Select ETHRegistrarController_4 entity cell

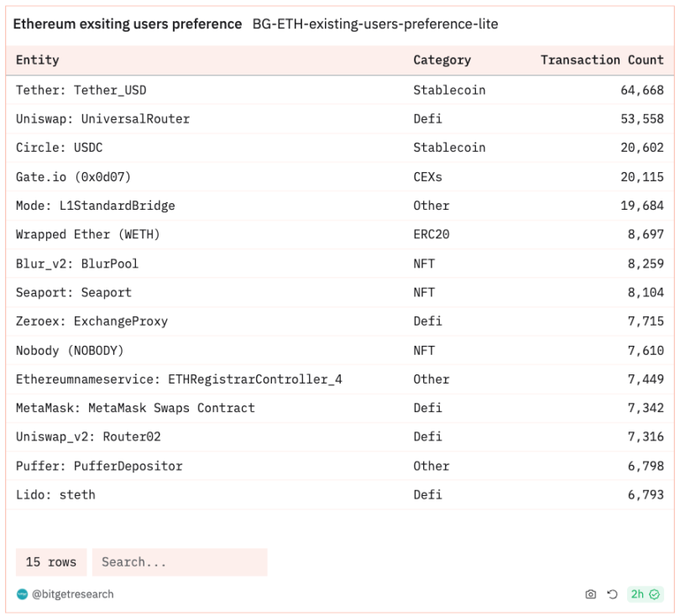(179, 379)
